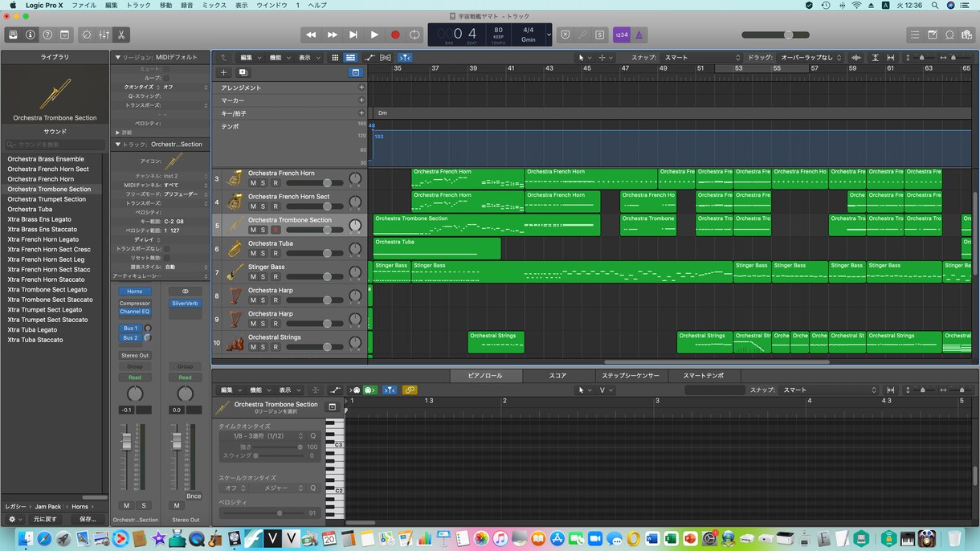Click the サウンド search field in library
This screenshot has width=980, height=551.
(x=55, y=145)
